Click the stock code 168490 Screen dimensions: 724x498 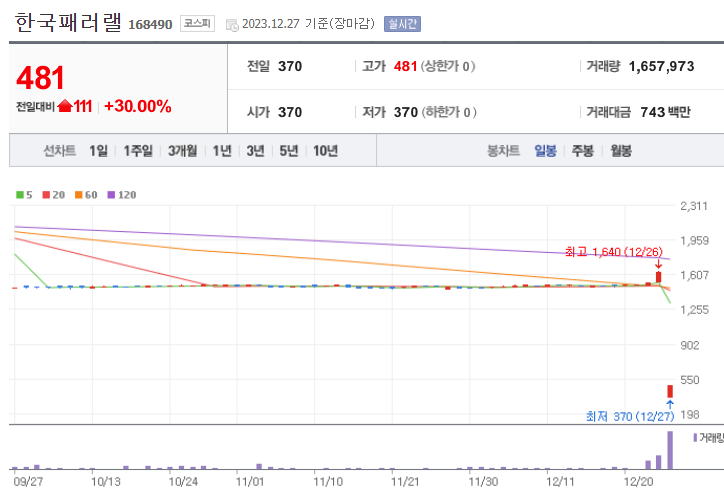(150, 24)
